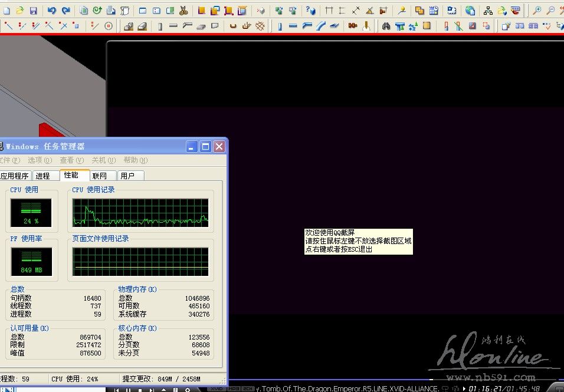Click the Save floppy disk icon
Viewport: 564px width, 392px height.
pos(33,11)
